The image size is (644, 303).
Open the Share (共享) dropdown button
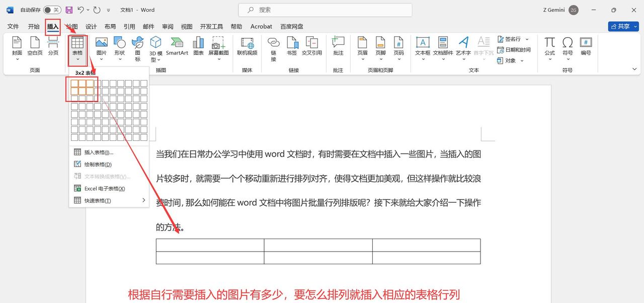(x=623, y=26)
